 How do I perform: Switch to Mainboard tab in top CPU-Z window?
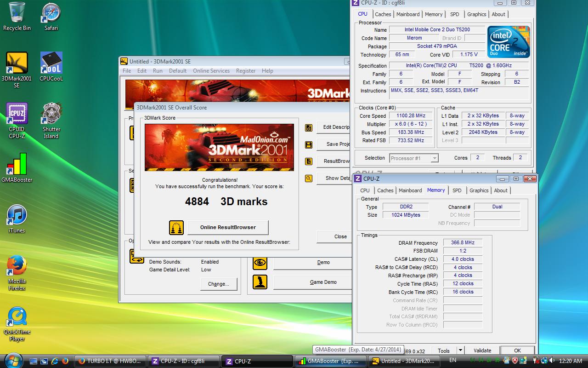pyautogui.click(x=408, y=14)
